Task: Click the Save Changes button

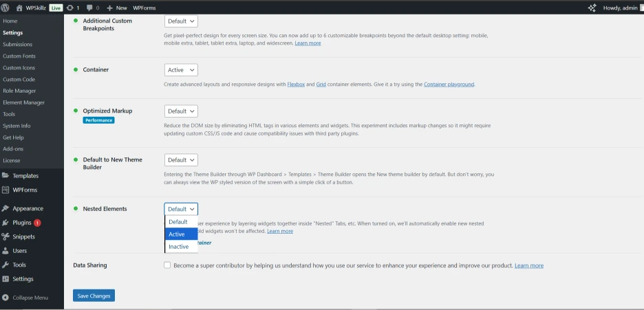Action: click(94, 296)
